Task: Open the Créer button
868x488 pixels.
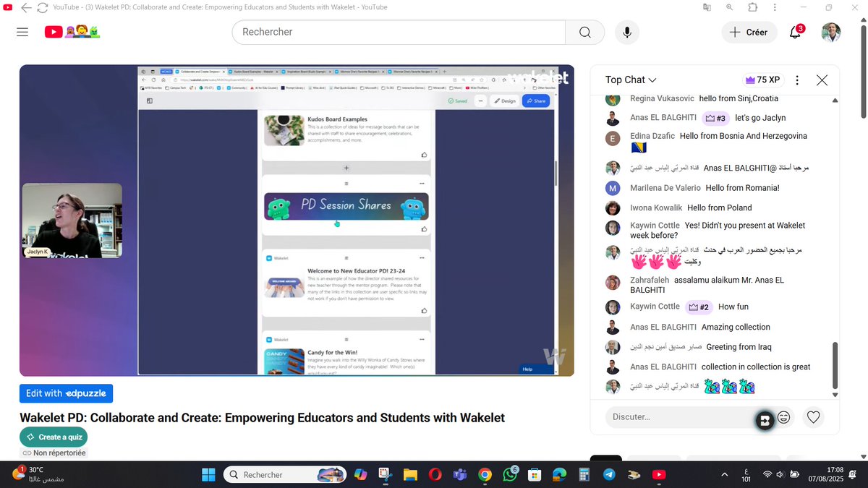Action: (749, 33)
